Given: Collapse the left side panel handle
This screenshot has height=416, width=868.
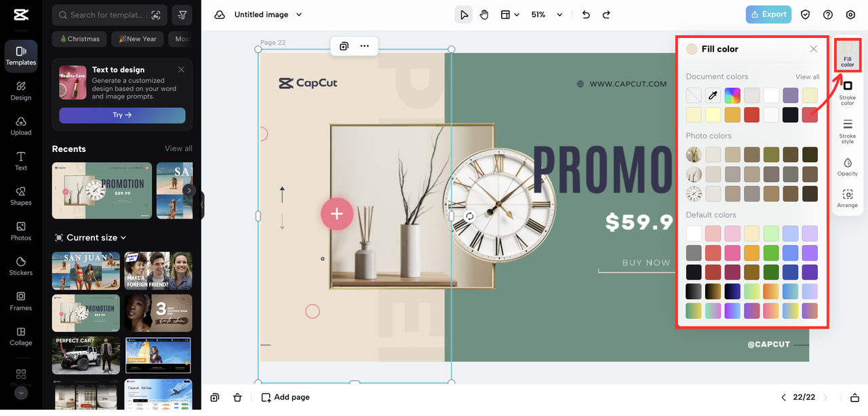Looking at the screenshot, I should pyautogui.click(x=202, y=205).
